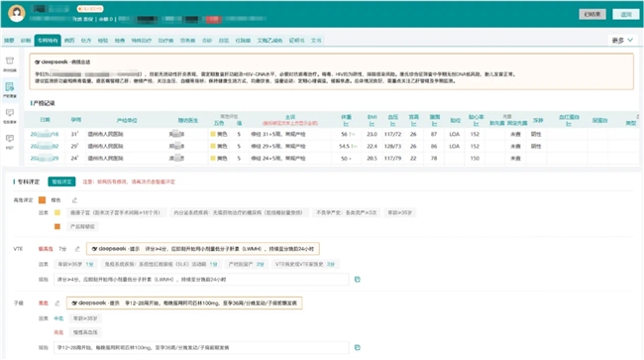644x360 pixels.
Task: Click blood pressure value 117/72
Action: point(392,134)
